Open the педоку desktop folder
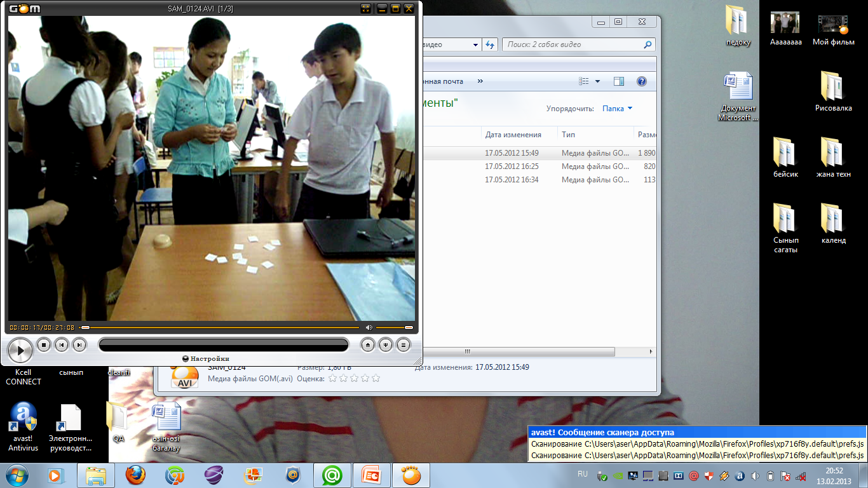 [738, 26]
